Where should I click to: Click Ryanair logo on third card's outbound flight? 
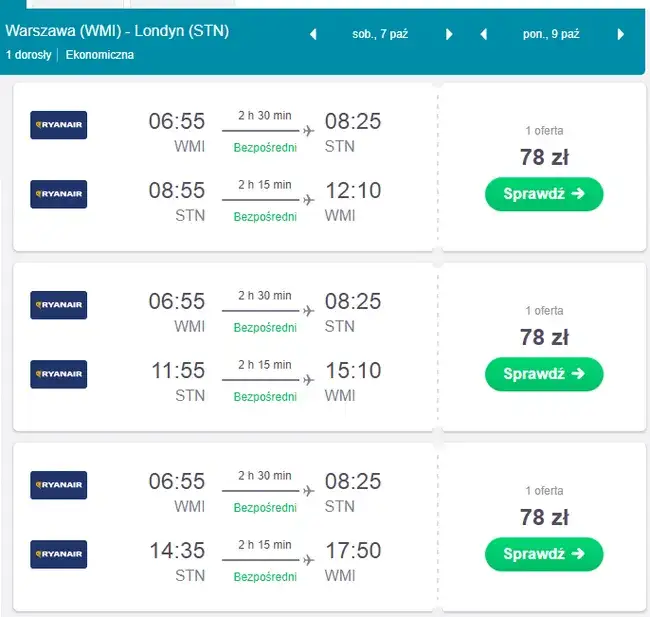coord(59,485)
